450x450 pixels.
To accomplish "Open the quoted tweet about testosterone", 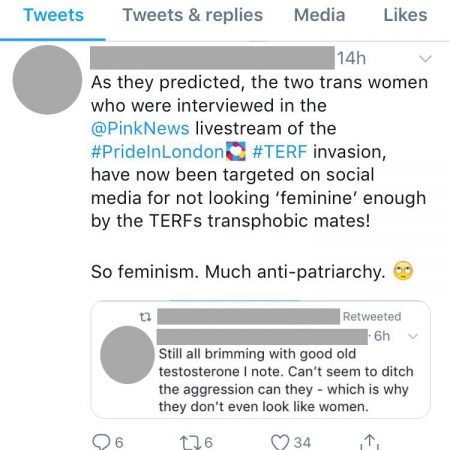I will tap(261, 359).
